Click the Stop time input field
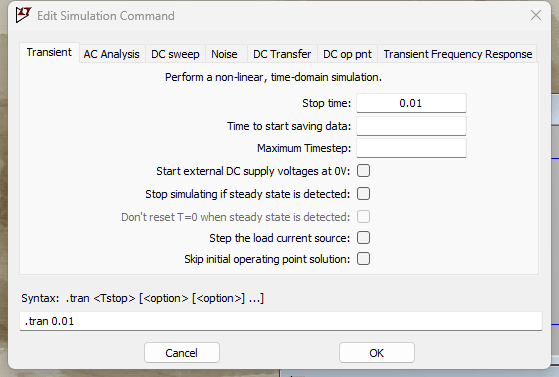Screen dimensions: 559x377 (411, 103)
